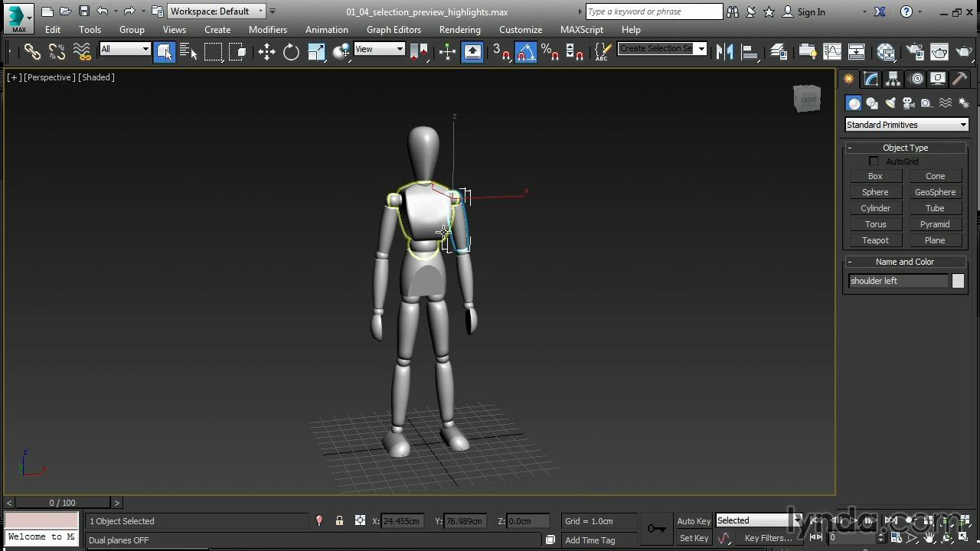The width and height of the screenshot is (980, 551).
Task: Expand the View reference coordinate dropdown
Action: coord(379,49)
